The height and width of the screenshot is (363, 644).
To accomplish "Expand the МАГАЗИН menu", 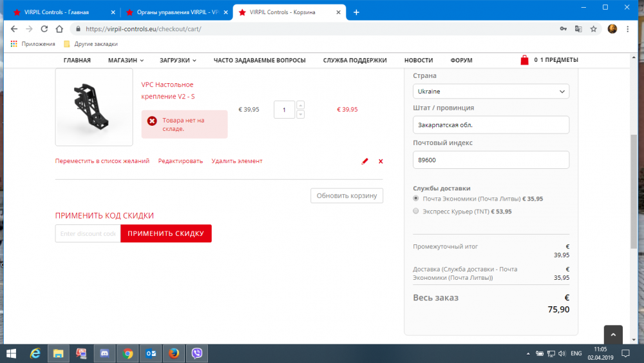I will 126,60.
